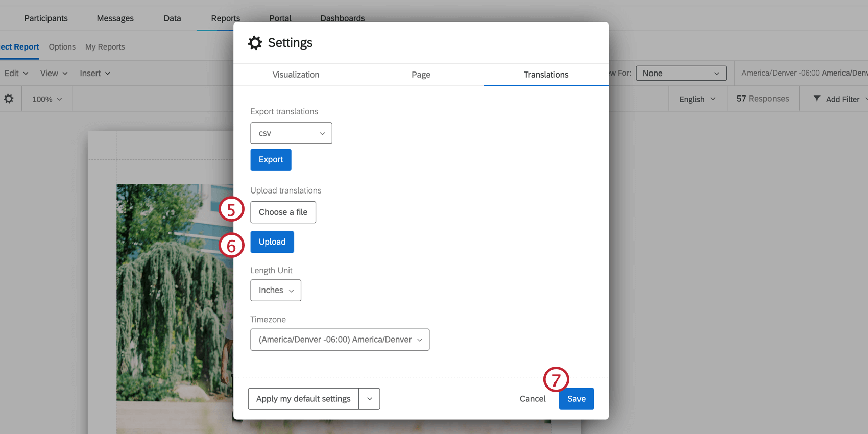The image size is (868, 434).
Task: Open the America/Denver timezone dropdown
Action: click(340, 340)
